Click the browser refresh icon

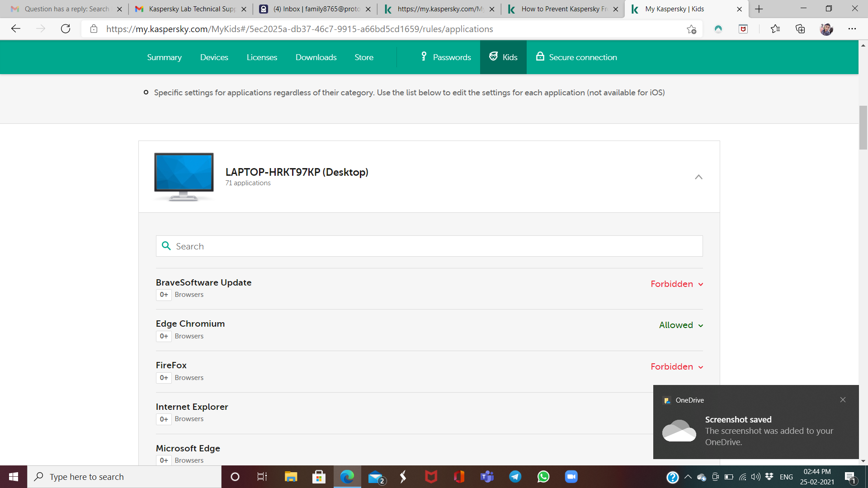tap(66, 29)
